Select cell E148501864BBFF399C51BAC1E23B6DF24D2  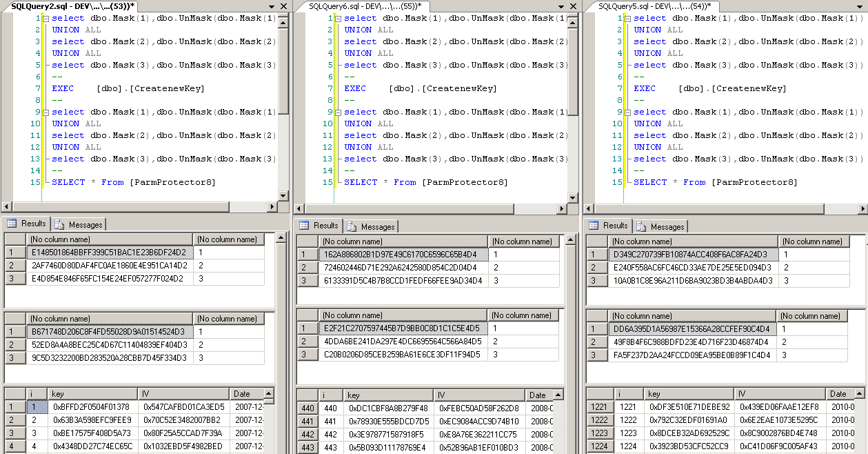point(110,253)
